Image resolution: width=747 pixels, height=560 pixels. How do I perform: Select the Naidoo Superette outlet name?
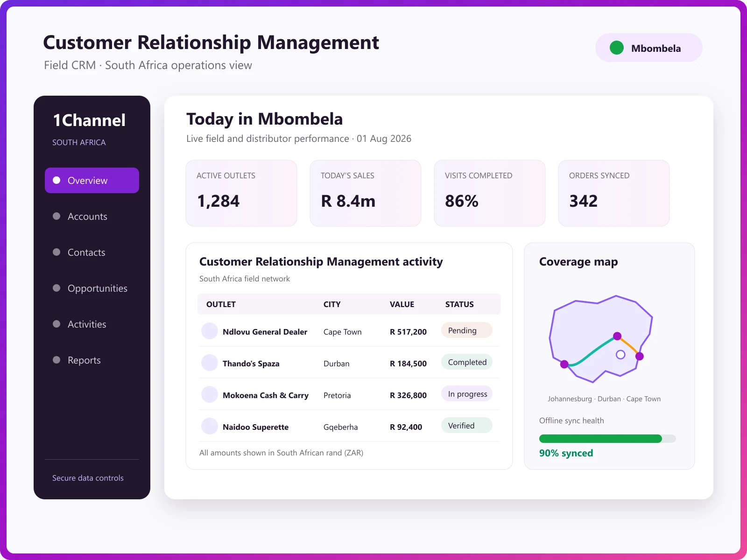click(x=255, y=427)
